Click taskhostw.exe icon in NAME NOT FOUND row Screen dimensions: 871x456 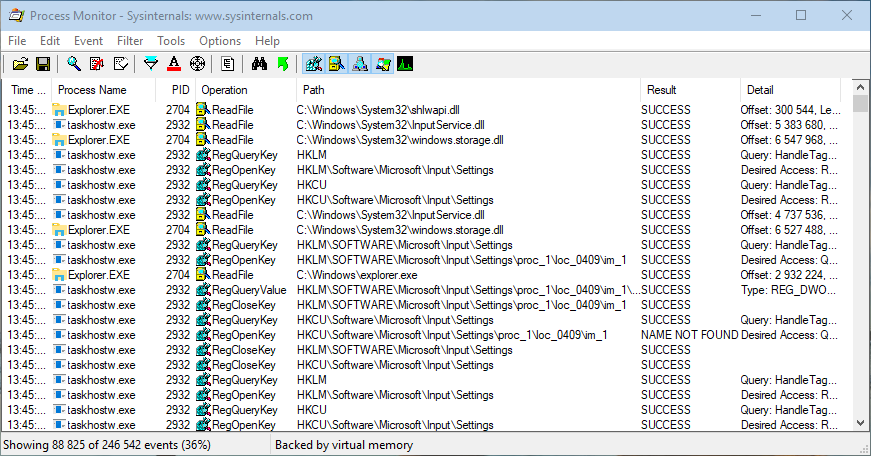(59, 335)
